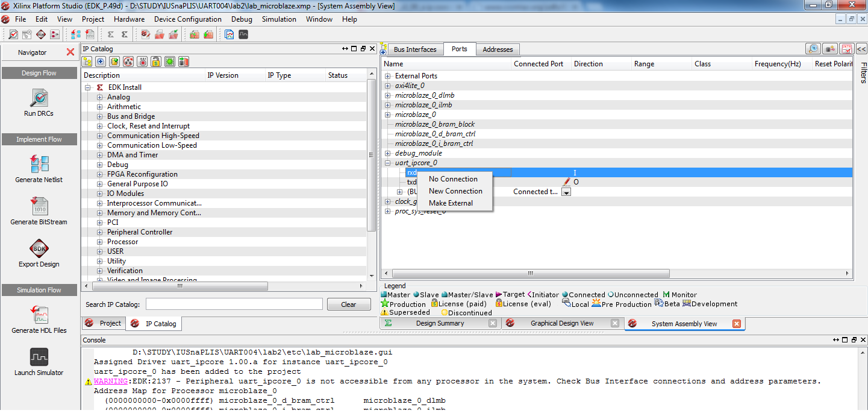Collapse filters with the << button
Screen dimensions: 868x416
[x=861, y=49]
